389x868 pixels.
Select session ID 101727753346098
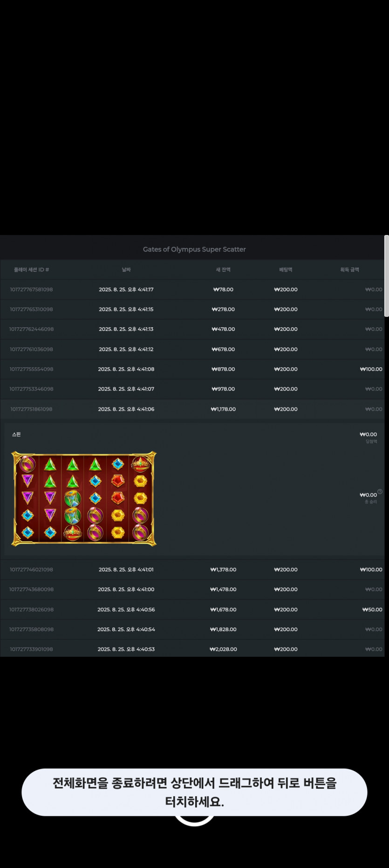coord(31,389)
